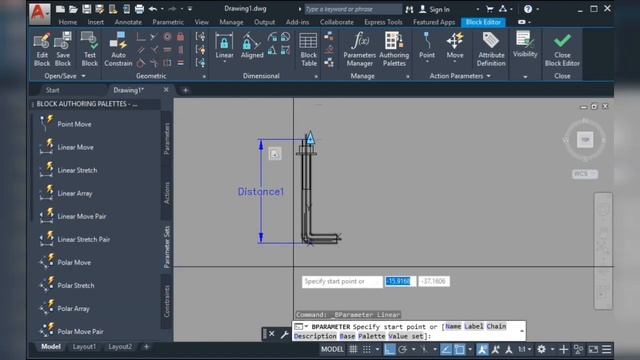Image resolution: width=640 pixels, height=360 pixels.
Task: Open the Start file tab
Action: [52, 90]
